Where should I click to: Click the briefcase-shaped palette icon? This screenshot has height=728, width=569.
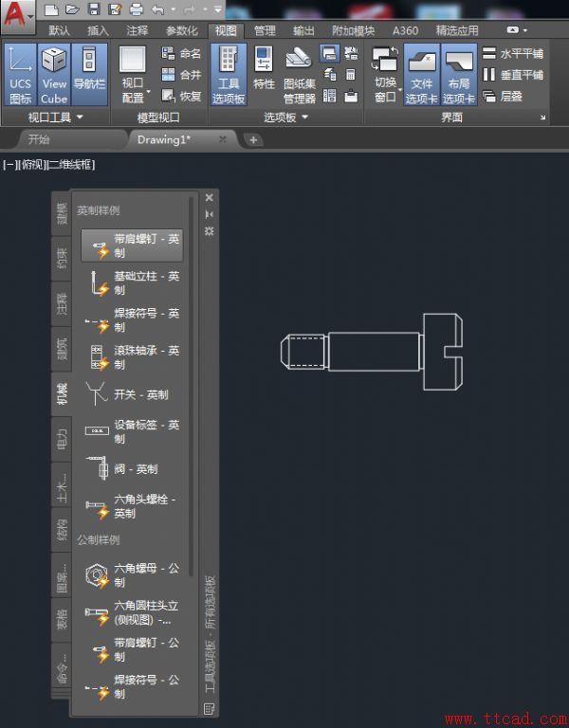tap(351, 96)
